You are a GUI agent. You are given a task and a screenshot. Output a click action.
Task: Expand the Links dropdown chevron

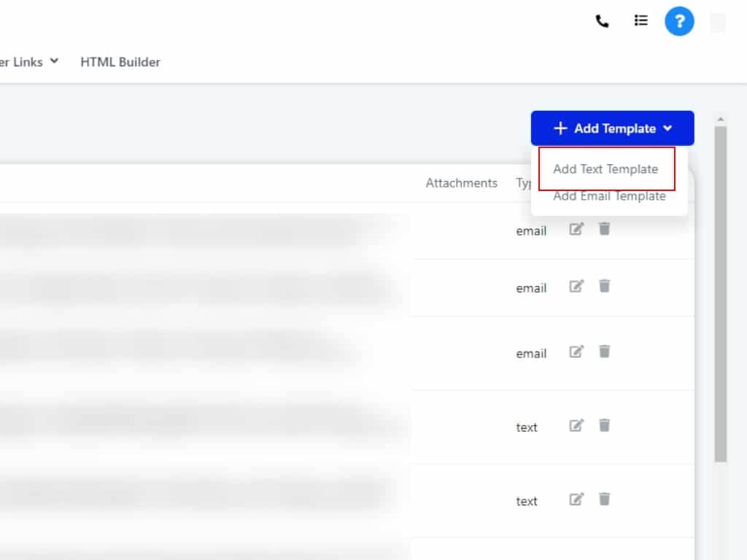[x=54, y=62]
